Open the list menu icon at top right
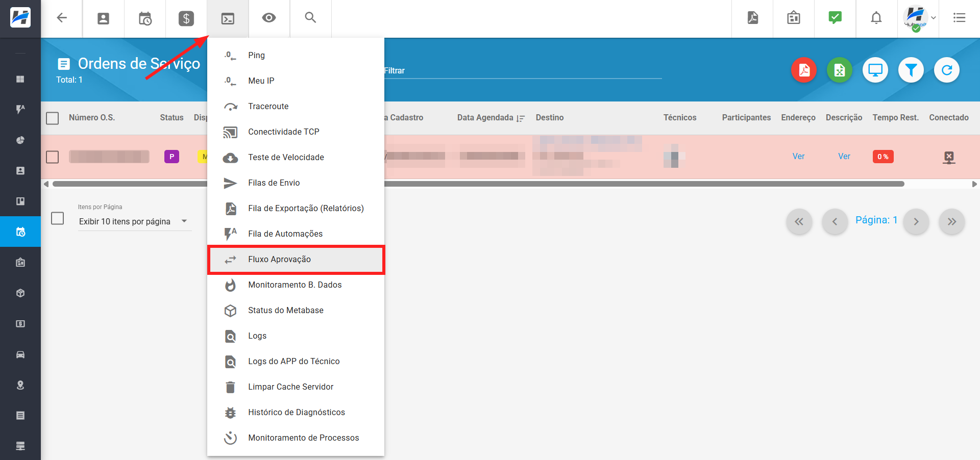This screenshot has height=460, width=980. tap(959, 18)
